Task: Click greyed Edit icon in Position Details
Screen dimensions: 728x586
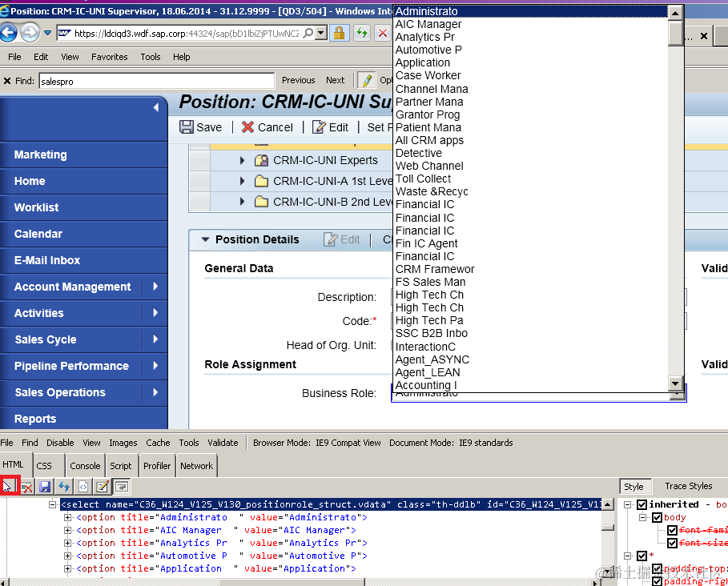Action: click(x=330, y=239)
